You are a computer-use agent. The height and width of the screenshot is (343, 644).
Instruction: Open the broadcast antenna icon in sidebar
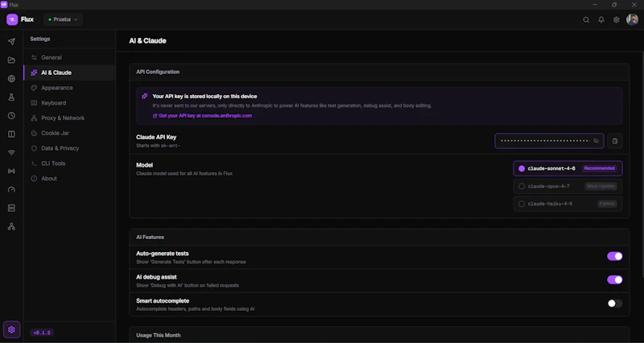(11, 171)
